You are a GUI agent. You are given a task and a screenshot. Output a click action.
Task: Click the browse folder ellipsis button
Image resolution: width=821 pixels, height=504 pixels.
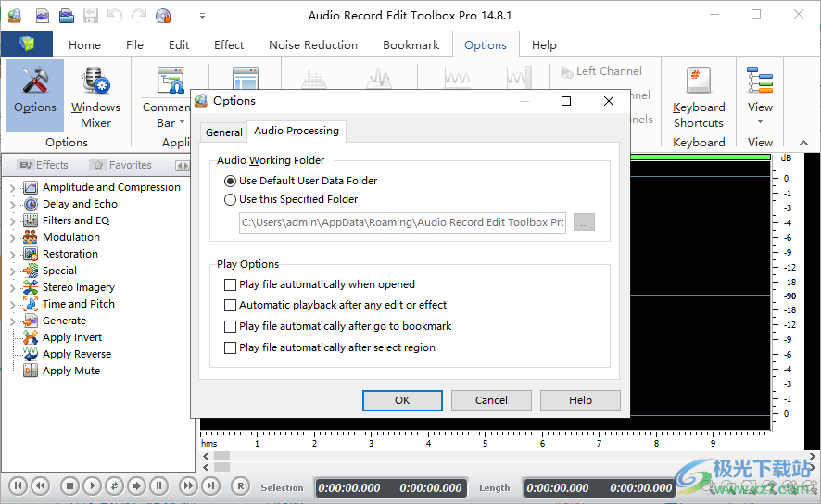point(584,222)
